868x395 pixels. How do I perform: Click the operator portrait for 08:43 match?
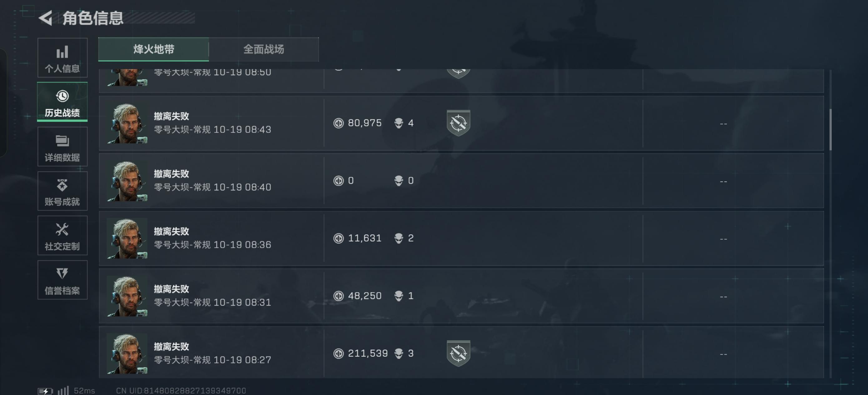(127, 123)
